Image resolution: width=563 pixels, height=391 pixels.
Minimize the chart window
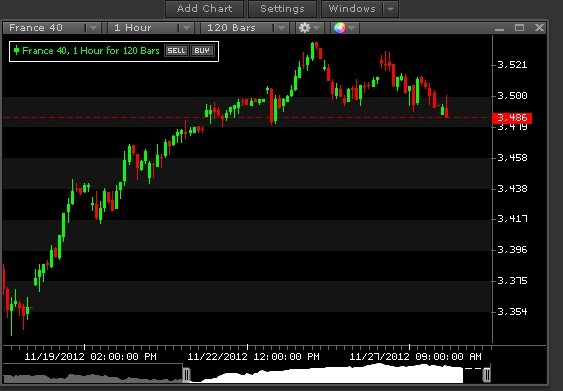point(499,28)
